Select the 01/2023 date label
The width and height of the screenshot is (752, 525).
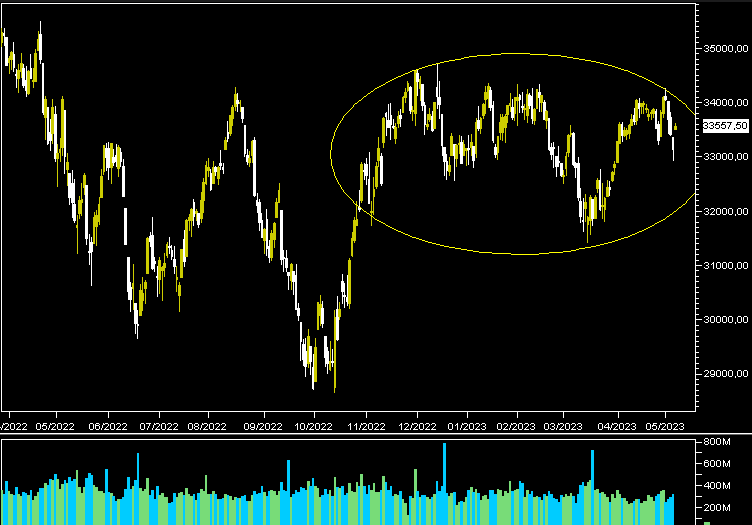(467, 426)
